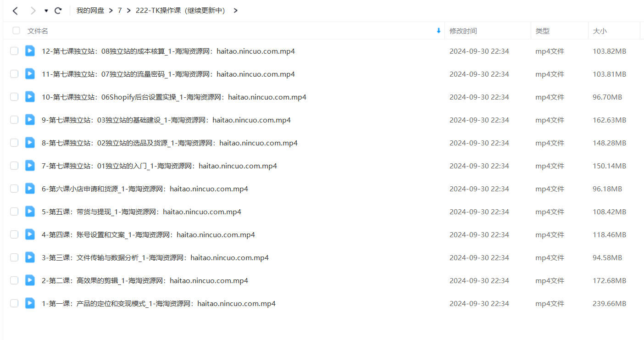Viewport: 644px width, 340px height.
Task: Open file 10-第七课独立站：06Shopify后台设置实操
Action: [x=174, y=97]
